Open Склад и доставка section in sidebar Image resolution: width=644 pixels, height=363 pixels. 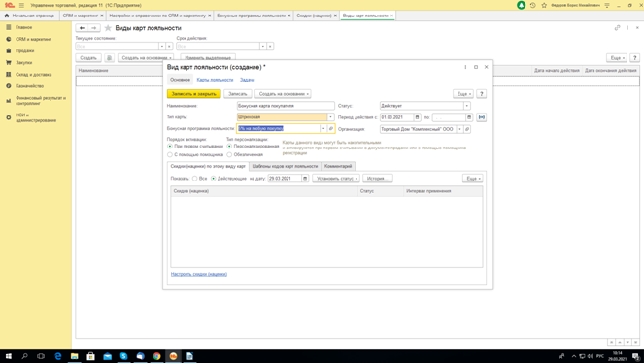[33, 75]
